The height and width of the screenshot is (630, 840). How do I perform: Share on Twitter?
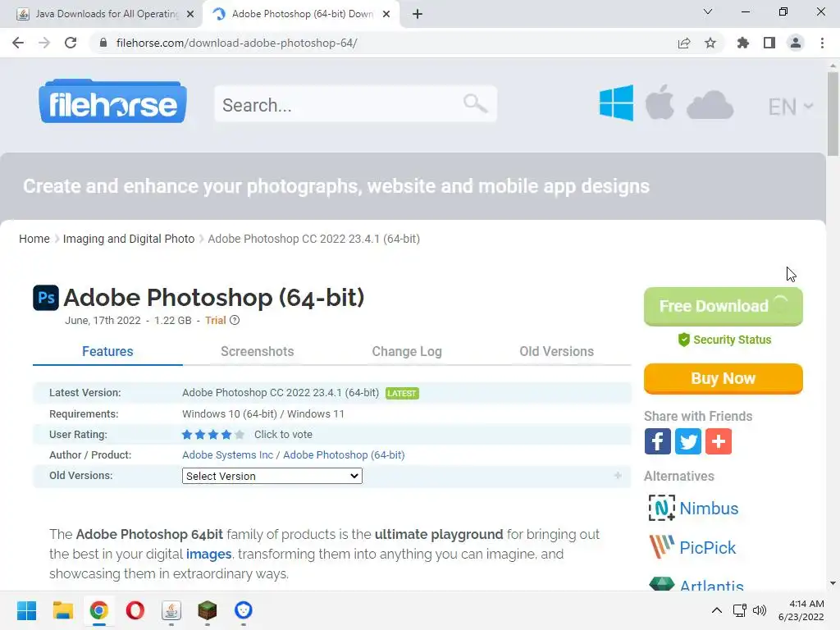click(688, 441)
